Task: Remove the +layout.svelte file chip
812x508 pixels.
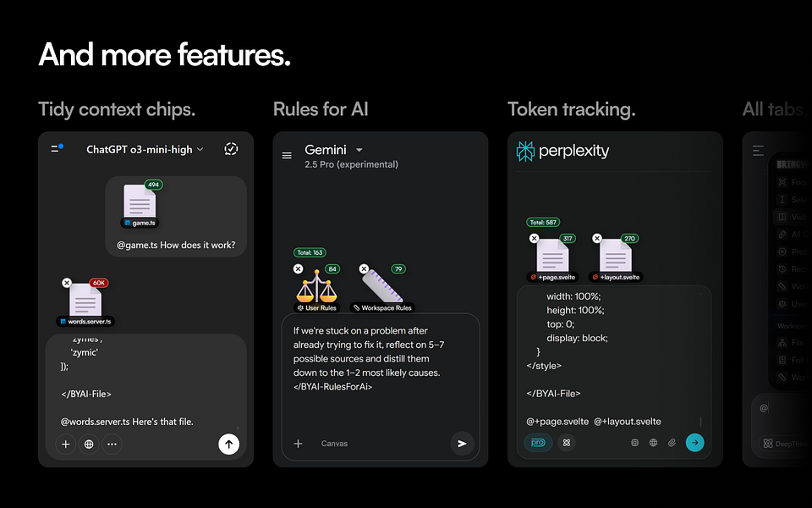Action: pyautogui.click(x=597, y=239)
